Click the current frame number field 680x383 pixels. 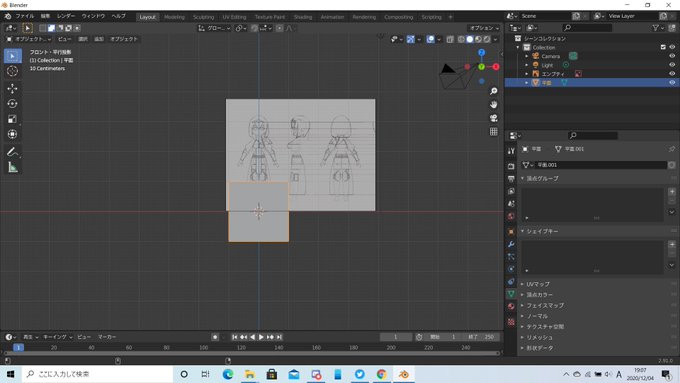pyautogui.click(x=396, y=337)
